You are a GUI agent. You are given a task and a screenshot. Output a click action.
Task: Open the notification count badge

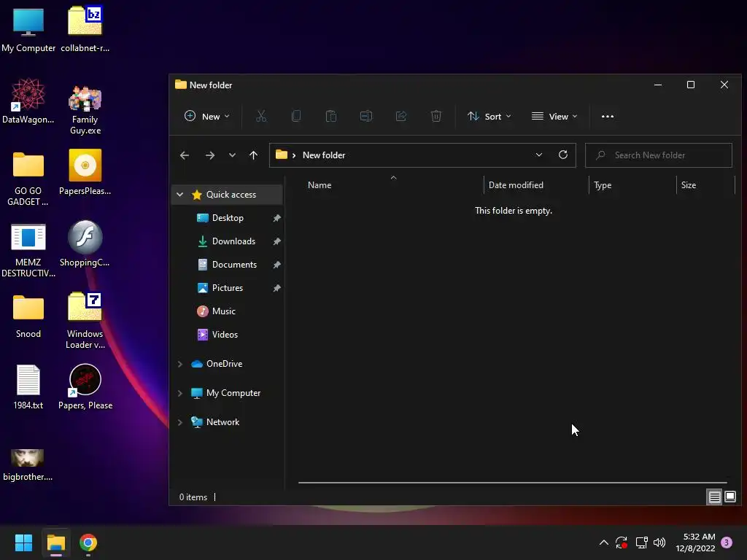pyautogui.click(x=727, y=542)
